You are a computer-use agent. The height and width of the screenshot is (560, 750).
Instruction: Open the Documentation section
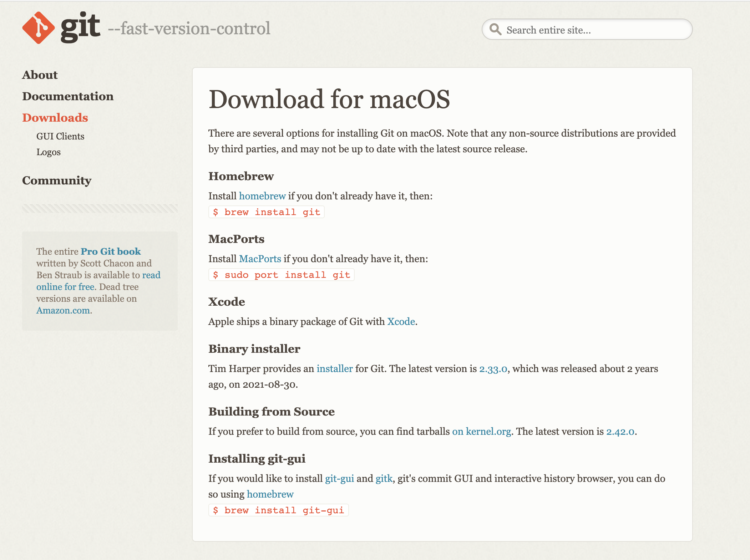(68, 96)
